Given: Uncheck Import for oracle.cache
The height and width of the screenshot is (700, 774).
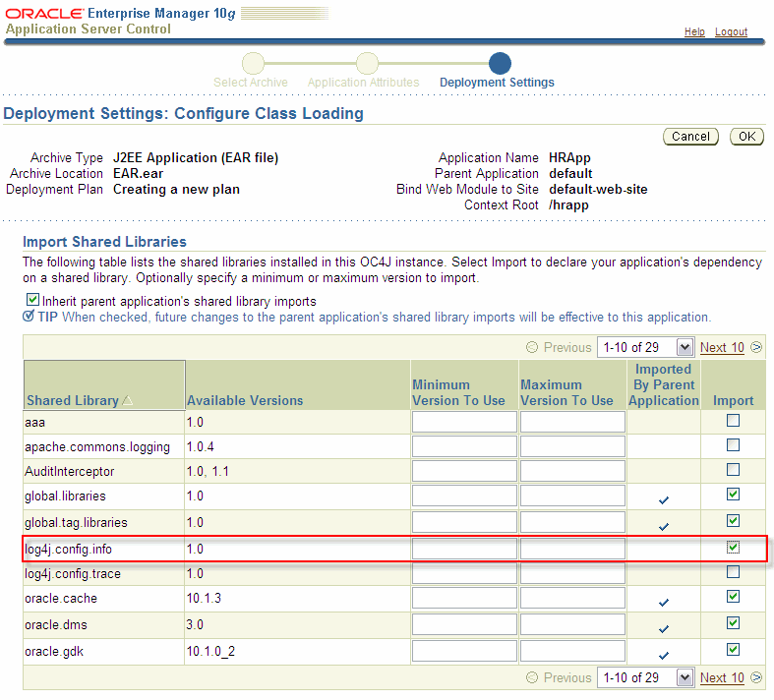Looking at the screenshot, I should [733, 597].
